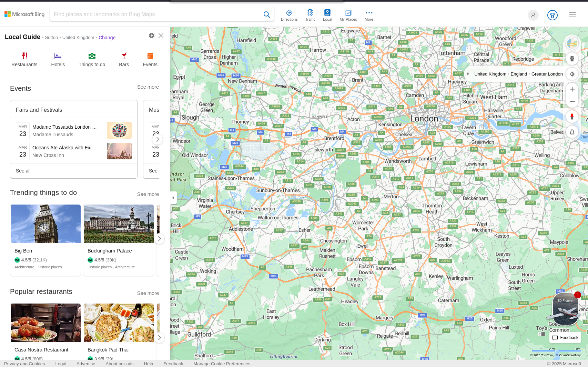
Task: Open Help footer link
Action: [149, 364]
